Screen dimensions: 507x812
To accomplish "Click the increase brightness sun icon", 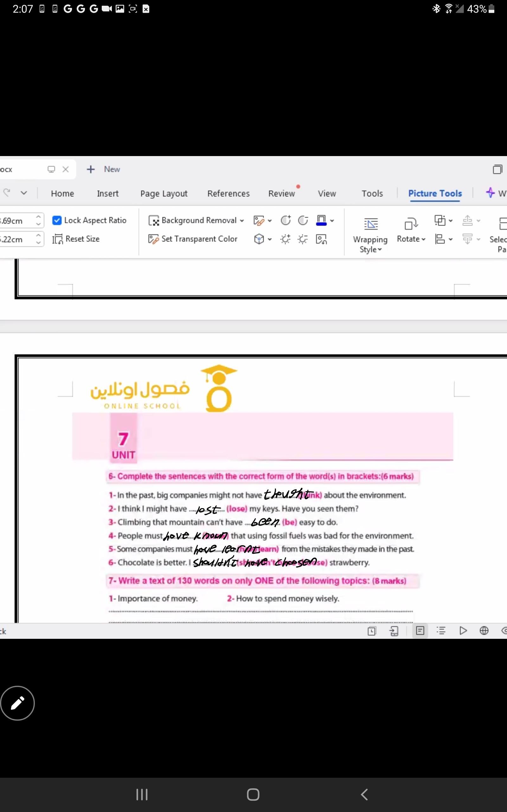I will point(286,239).
